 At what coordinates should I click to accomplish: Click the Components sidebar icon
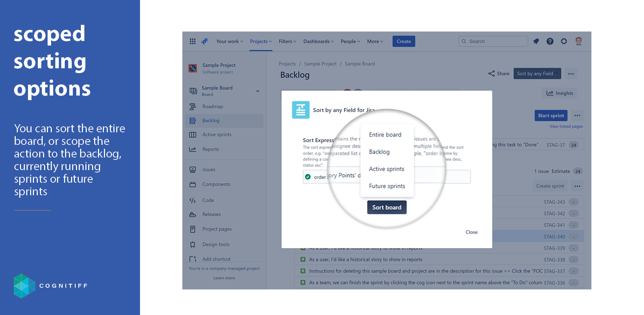point(192,184)
